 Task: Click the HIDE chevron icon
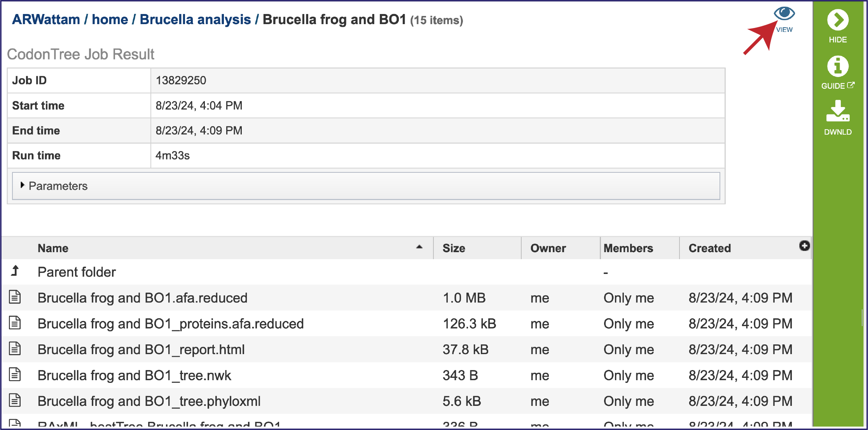click(838, 20)
